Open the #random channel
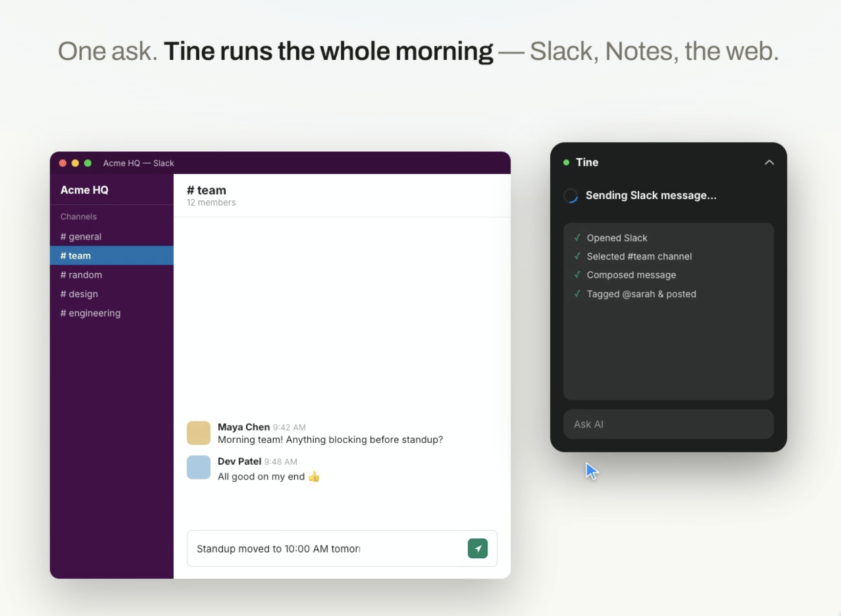841x616 pixels. (112, 275)
